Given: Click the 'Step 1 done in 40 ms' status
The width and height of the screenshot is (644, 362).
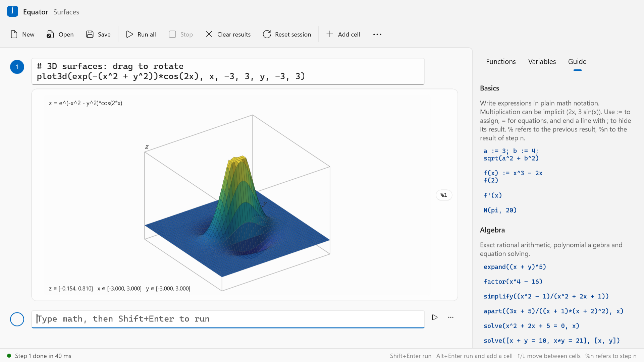Looking at the screenshot, I should point(43,356).
